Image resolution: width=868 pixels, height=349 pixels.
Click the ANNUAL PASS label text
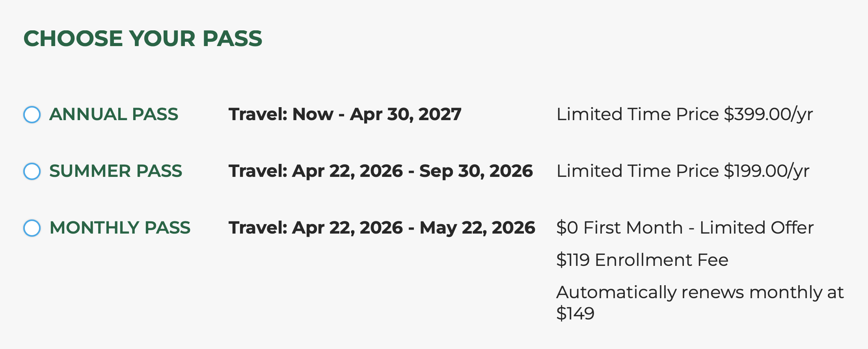(114, 114)
